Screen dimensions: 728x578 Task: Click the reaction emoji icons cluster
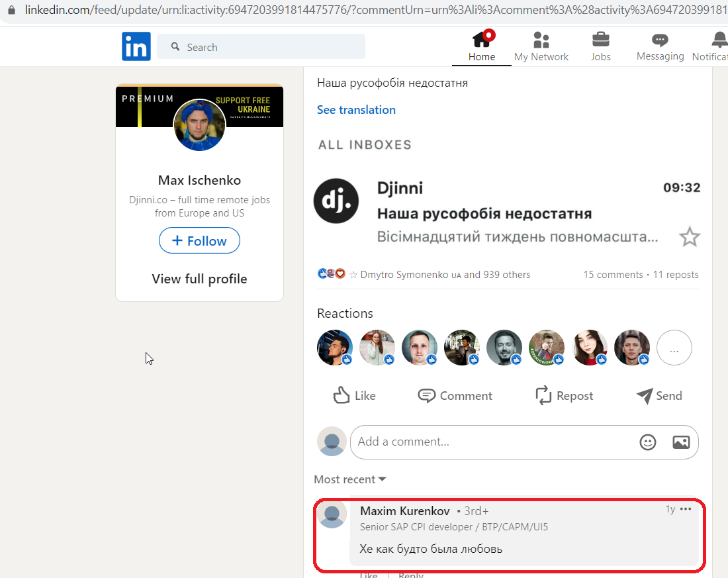point(332,273)
